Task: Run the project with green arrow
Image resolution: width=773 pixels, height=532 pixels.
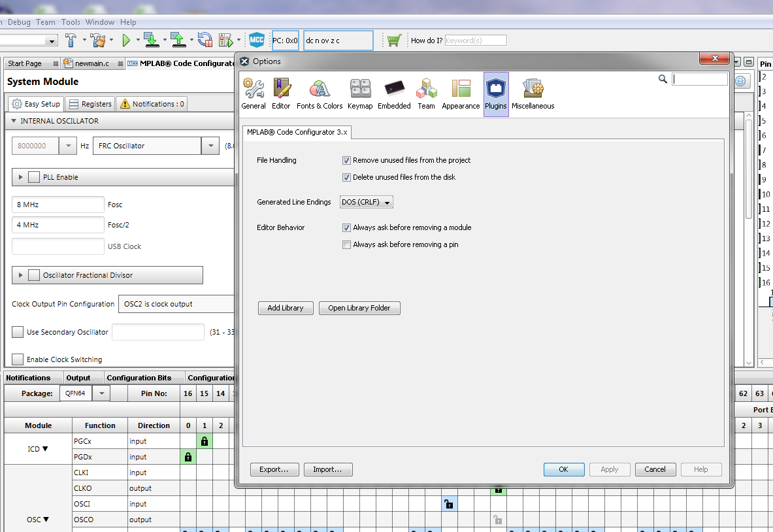Action: 126,40
